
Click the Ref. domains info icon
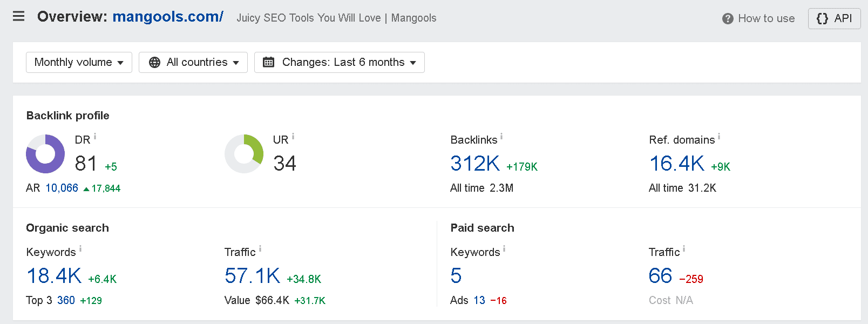click(719, 137)
